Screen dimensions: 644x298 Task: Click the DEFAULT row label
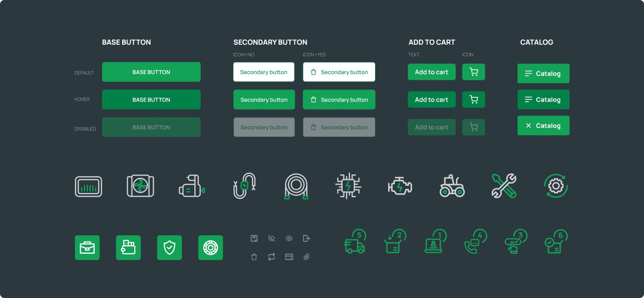84,73
